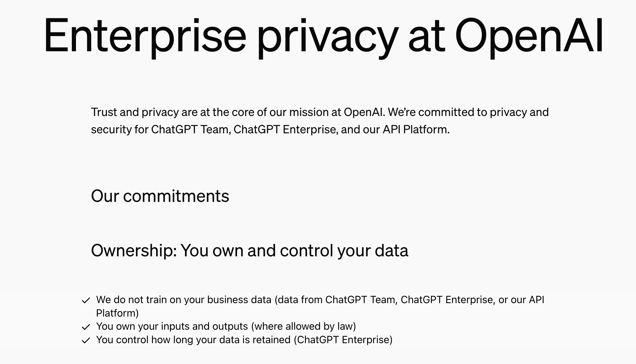636x364 pixels.
Task: Click the checkmark icon beside "You own your inputs"
Action: pyautogui.click(x=86, y=327)
